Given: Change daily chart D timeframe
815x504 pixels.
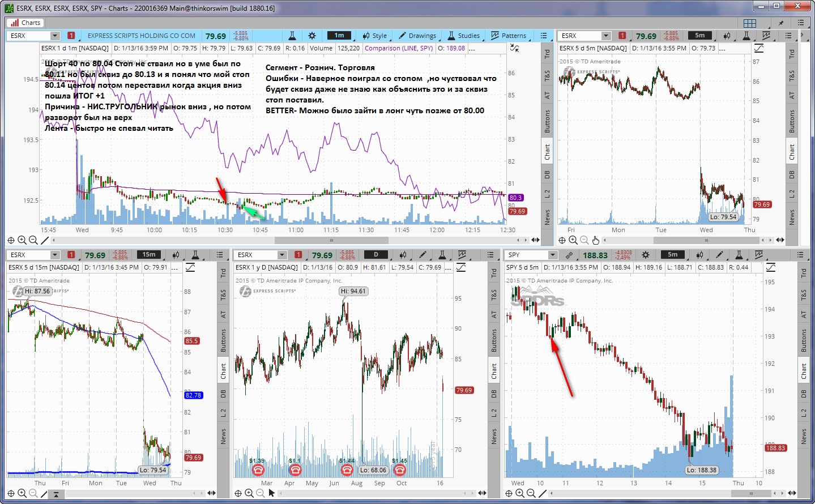Looking at the screenshot, I should point(376,254).
